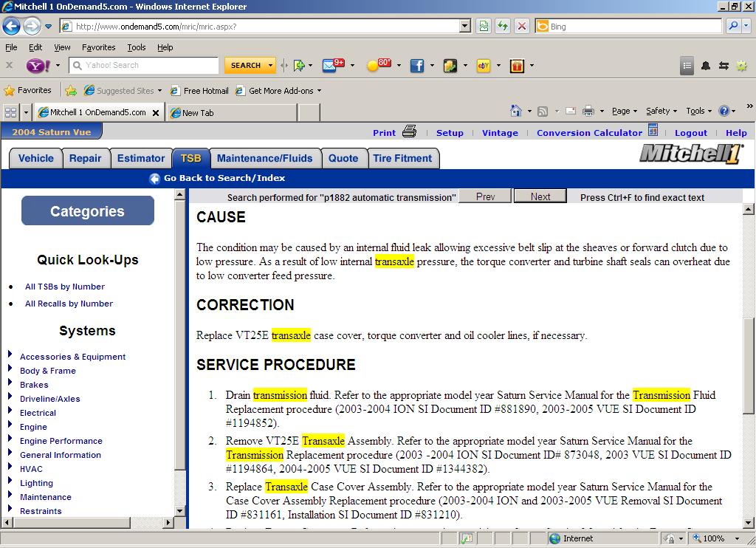Click the Facebook toolbar icon
The image size is (756, 548).
point(416,66)
